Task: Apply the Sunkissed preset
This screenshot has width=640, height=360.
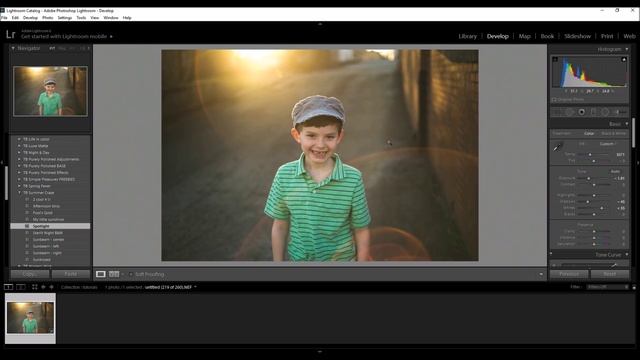Action: [42, 260]
